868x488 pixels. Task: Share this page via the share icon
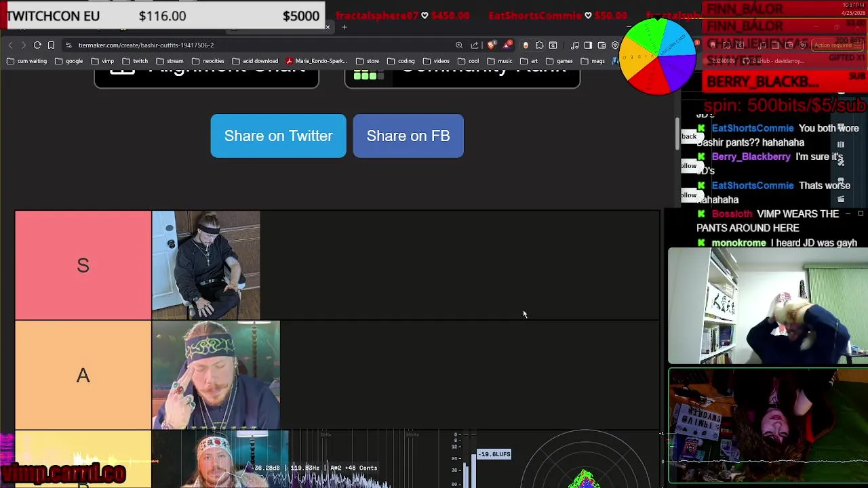click(x=475, y=45)
